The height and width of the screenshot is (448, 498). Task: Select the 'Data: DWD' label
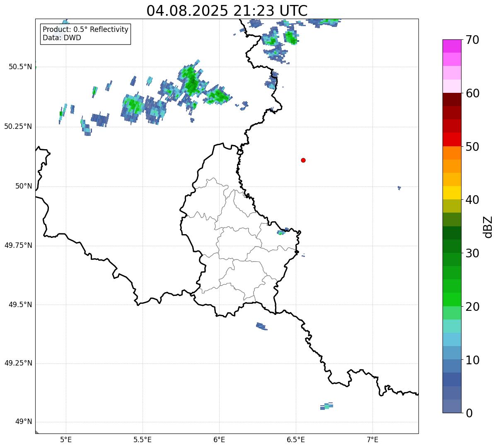coord(62,38)
